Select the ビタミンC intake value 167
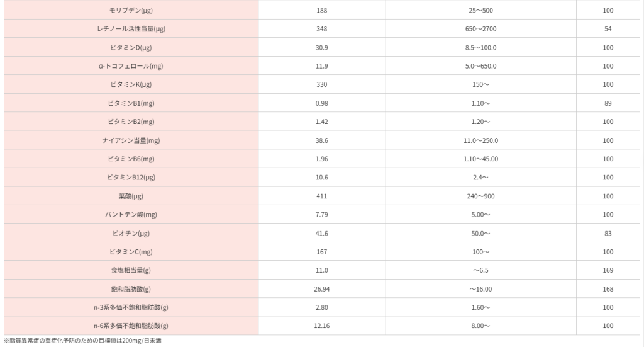 (x=322, y=252)
